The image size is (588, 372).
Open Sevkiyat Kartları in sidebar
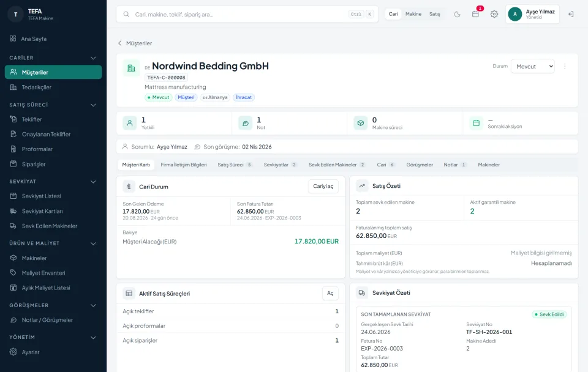coord(53,211)
